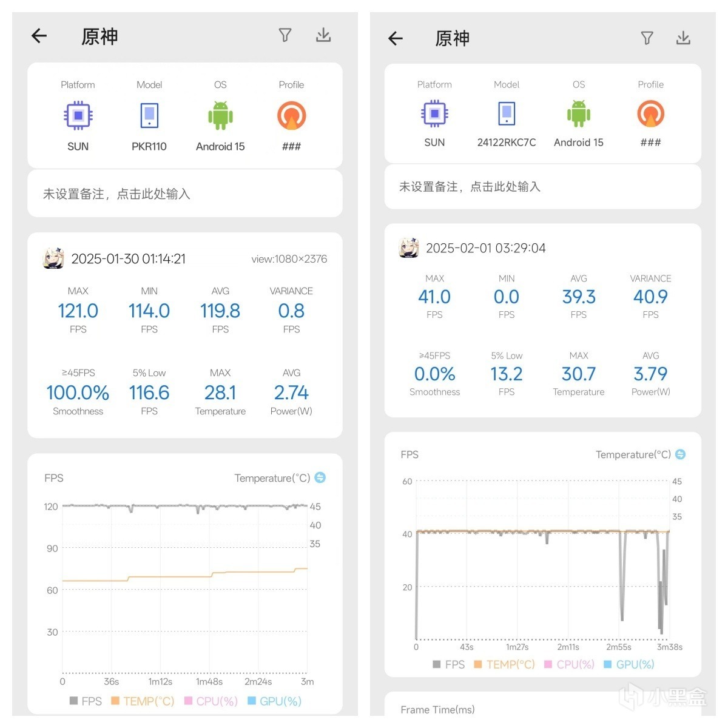This screenshot has height=728, width=728.
Task: Click 5% Low value 116.6
Action: pyautogui.click(x=149, y=393)
